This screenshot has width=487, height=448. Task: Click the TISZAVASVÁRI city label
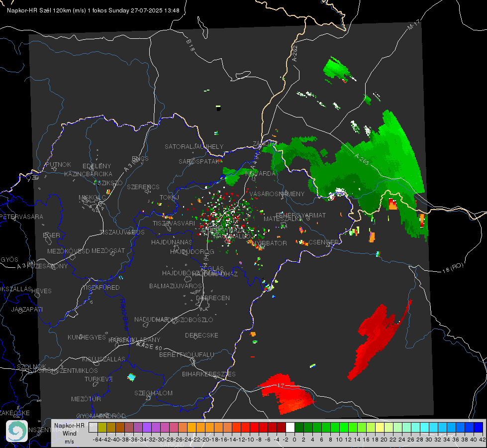174,223
